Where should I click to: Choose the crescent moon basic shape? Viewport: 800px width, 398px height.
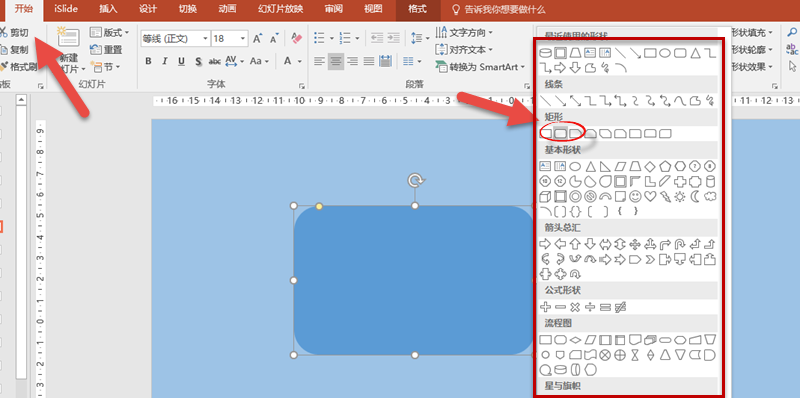click(695, 196)
